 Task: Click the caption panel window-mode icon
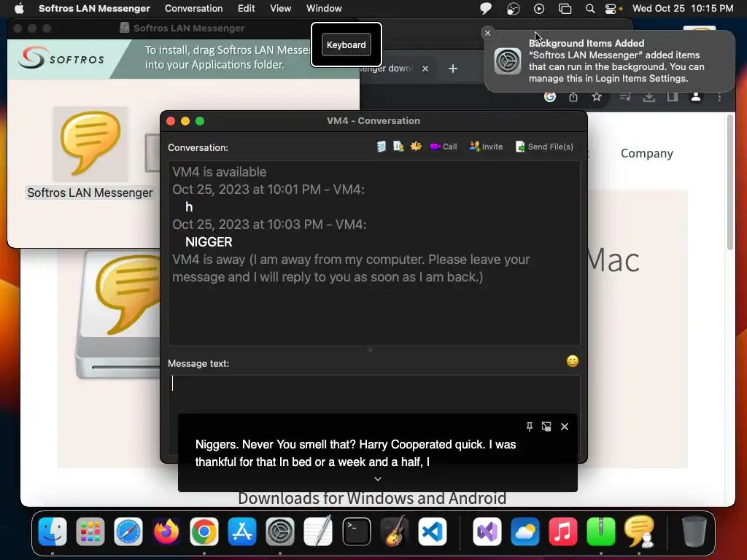click(x=546, y=426)
